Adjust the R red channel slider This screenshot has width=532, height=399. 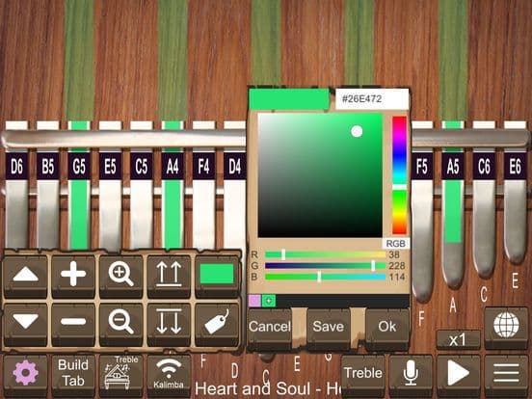point(325,254)
